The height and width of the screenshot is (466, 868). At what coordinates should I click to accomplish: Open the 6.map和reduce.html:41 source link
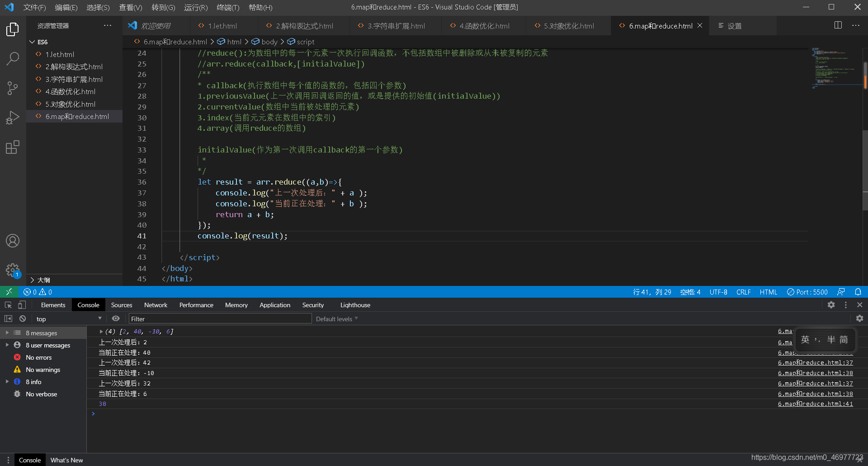tap(816, 404)
